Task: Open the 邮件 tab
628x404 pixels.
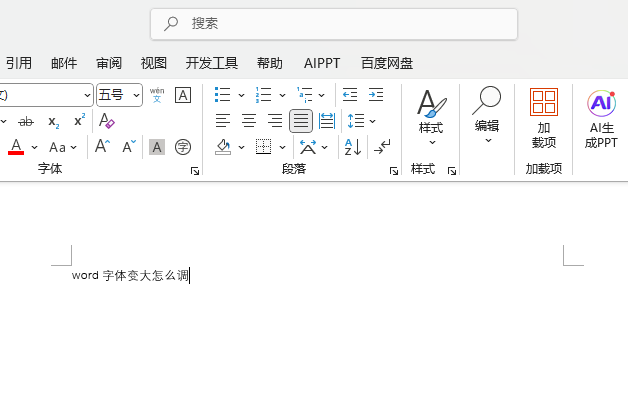Action: (x=64, y=63)
